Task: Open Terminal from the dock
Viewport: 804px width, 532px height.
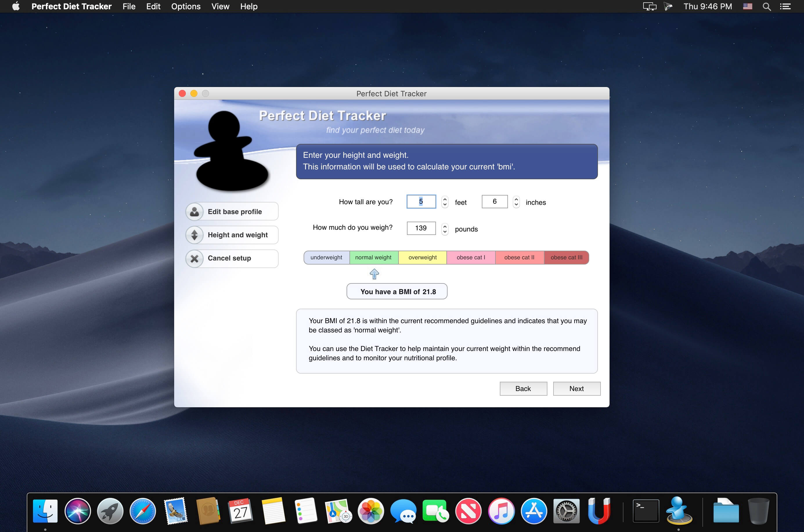Action: pos(646,511)
